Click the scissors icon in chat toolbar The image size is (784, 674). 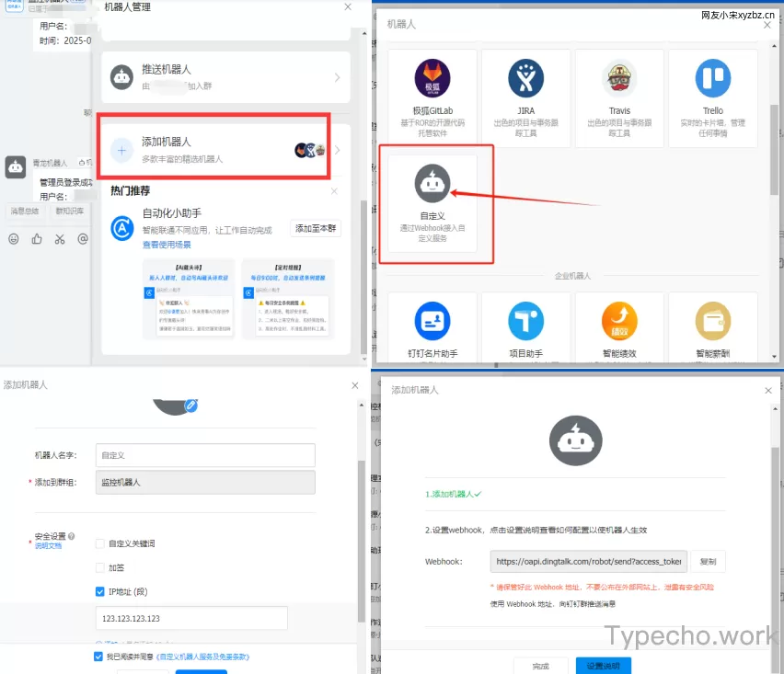(x=60, y=239)
